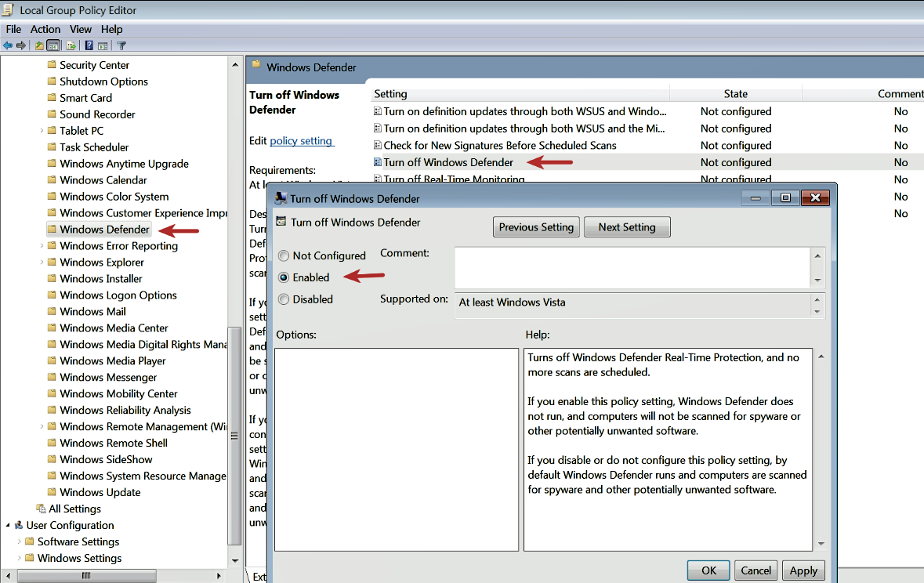Open the Action menu
924x583 pixels.
[45, 29]
